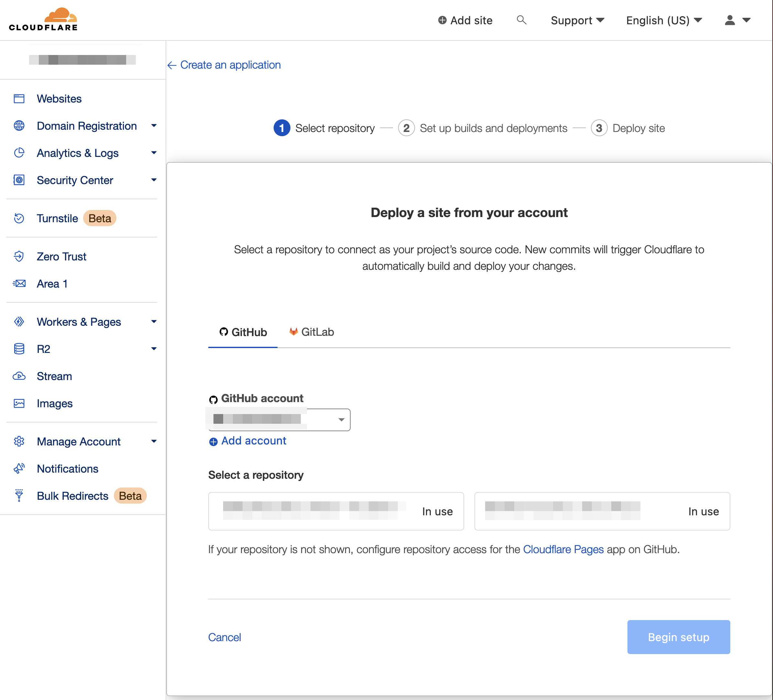Click the Select repository step label
The height and width of the screenshot is (700, 773).
[335, 128]
